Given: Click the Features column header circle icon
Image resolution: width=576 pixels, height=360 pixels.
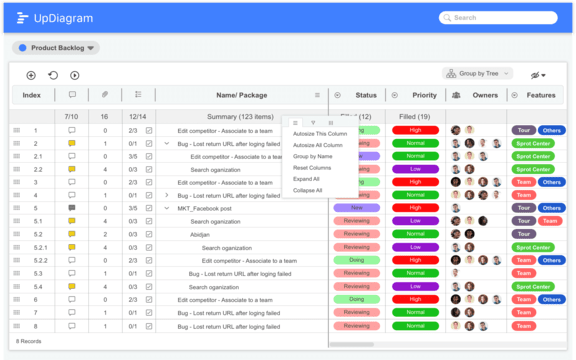Looking at the screenshot, I should point(515,95).
